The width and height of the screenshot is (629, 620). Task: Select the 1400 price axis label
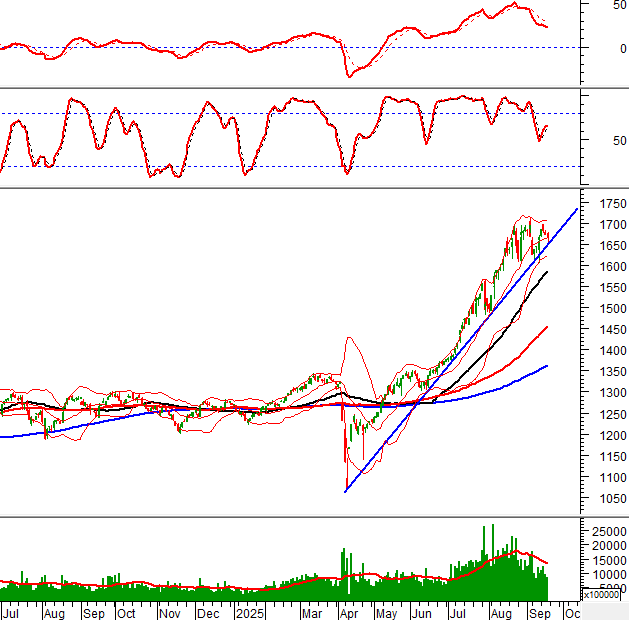pos(613,351)
